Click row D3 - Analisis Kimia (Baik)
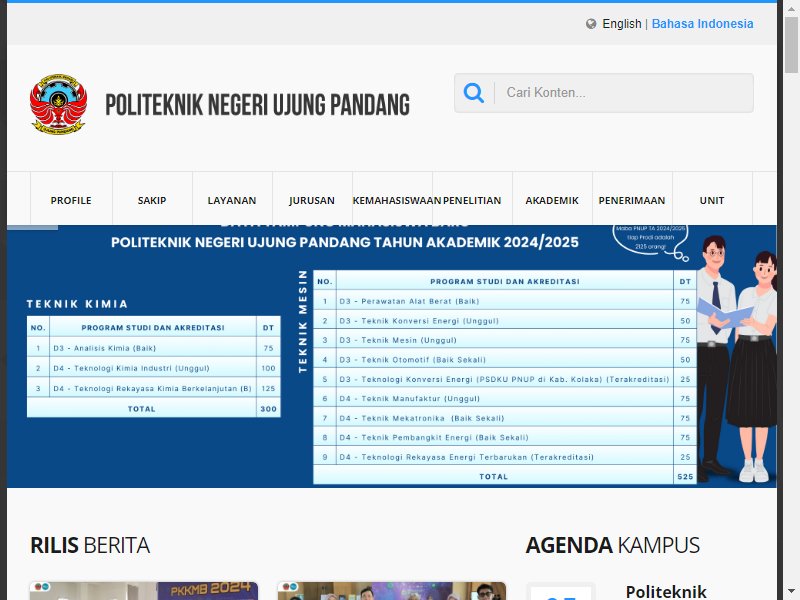Viewport: 800px width, 600px height. 154,348
